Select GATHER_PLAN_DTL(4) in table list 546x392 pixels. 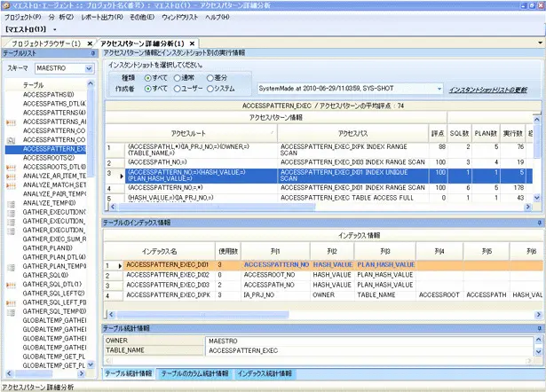coord(54,257)
